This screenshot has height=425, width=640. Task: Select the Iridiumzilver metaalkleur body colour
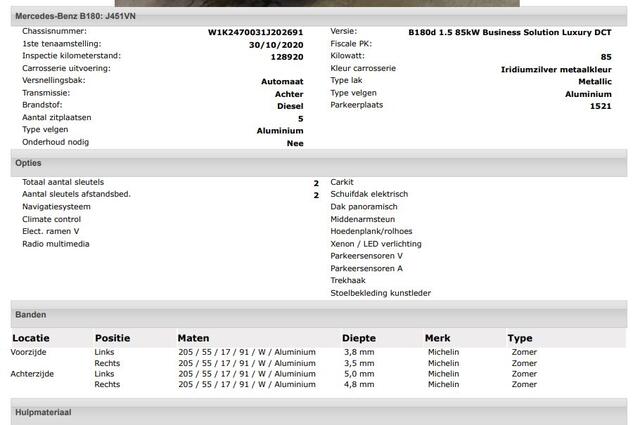pos(556,69)
